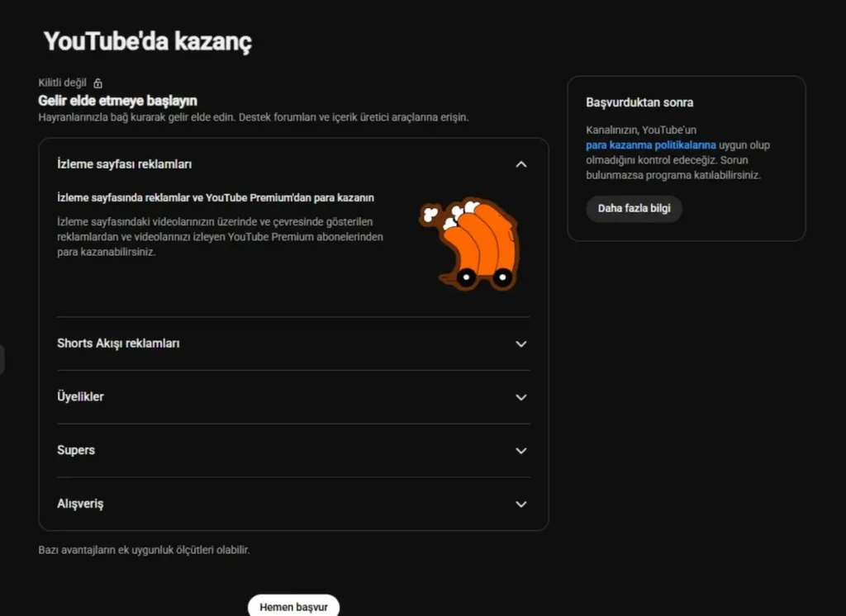Open the Daha fazla bilgi button
The width and height of the screenshot is (846, 616).
pos(634,208)
